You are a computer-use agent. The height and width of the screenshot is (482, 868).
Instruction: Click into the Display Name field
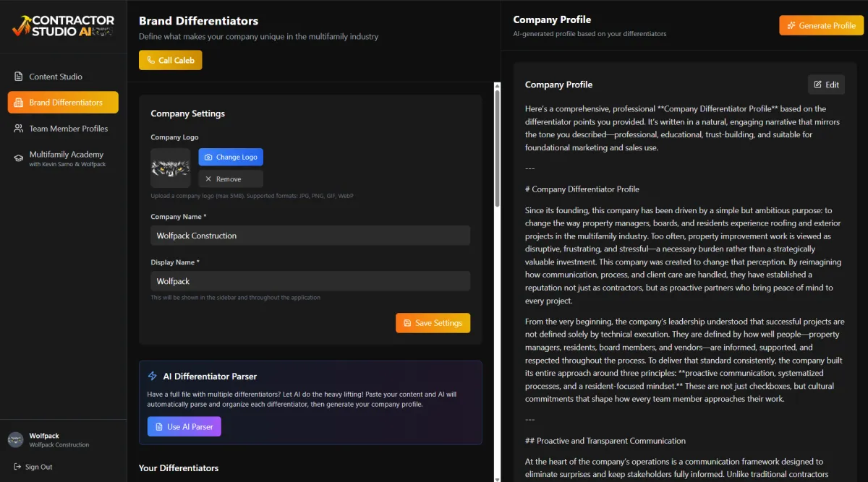(x=310, y=281)
